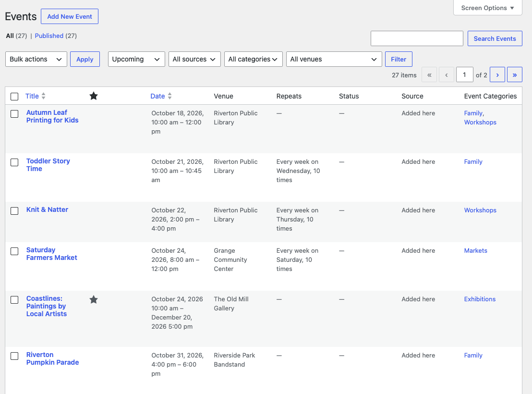Viewport: 532px width, 394px height.
Task: Click the Family category in Autumn Leaf row
Action: (473, 113)
